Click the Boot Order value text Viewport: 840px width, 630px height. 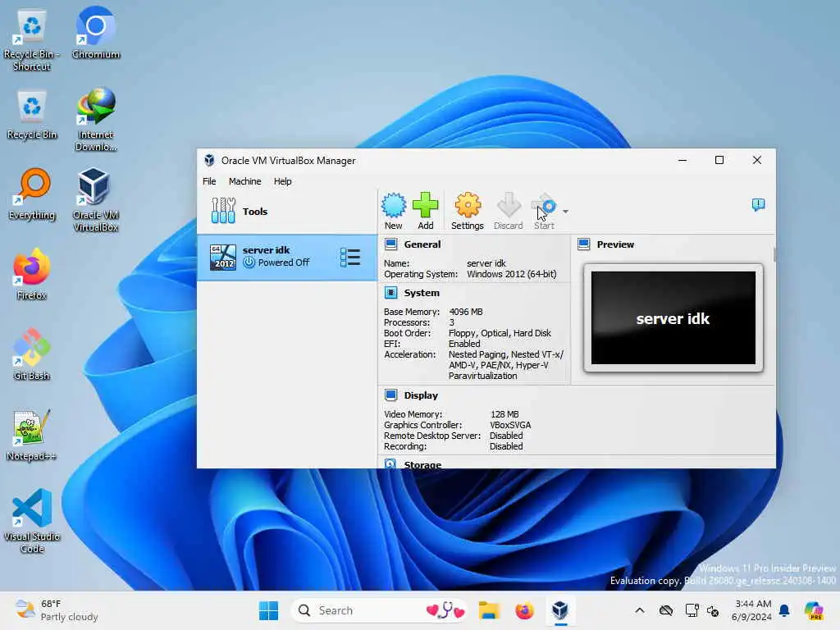500,333
